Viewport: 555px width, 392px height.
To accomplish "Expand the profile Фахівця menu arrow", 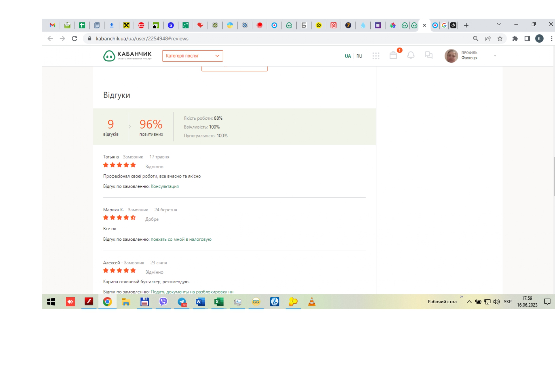I will [x=495, y=56].
